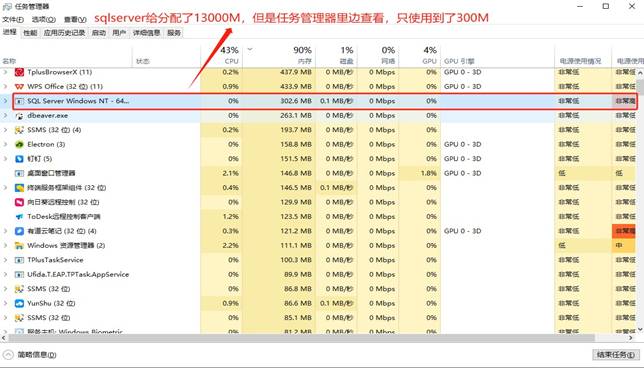
Task: Click the Electron (3) process icon
Action: [19, 145]
